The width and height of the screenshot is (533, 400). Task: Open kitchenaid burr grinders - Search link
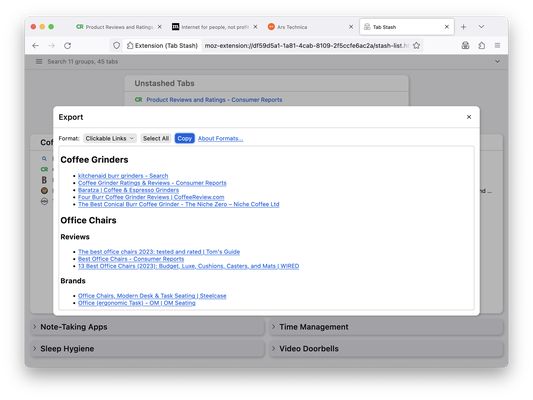pos(123,176)
